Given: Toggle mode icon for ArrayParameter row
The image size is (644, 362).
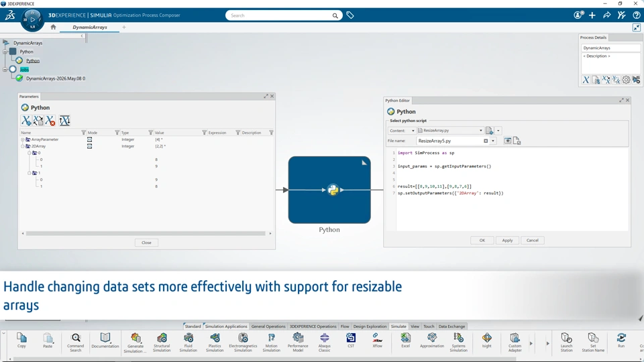Looking at the screenshot, I should (89, 139).
